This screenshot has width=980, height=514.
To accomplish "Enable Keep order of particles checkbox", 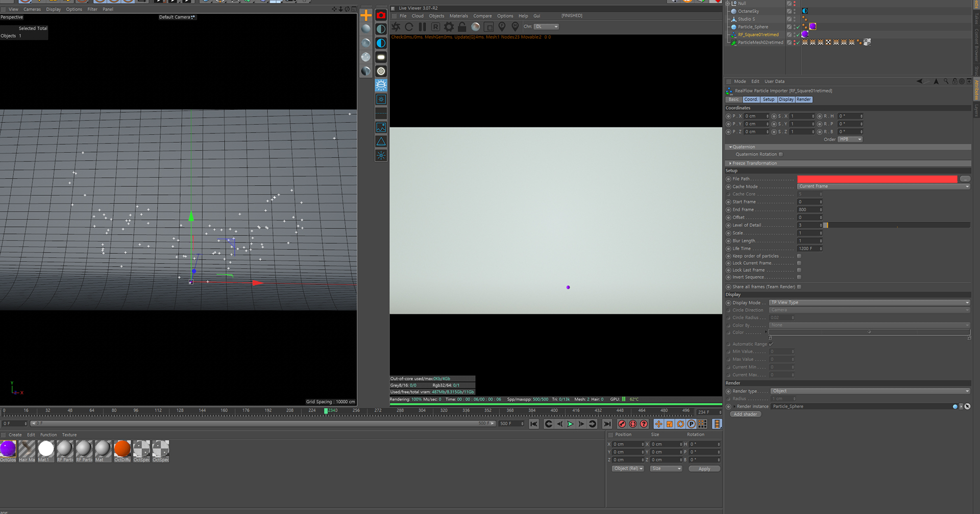I will [x=799, y=256].
